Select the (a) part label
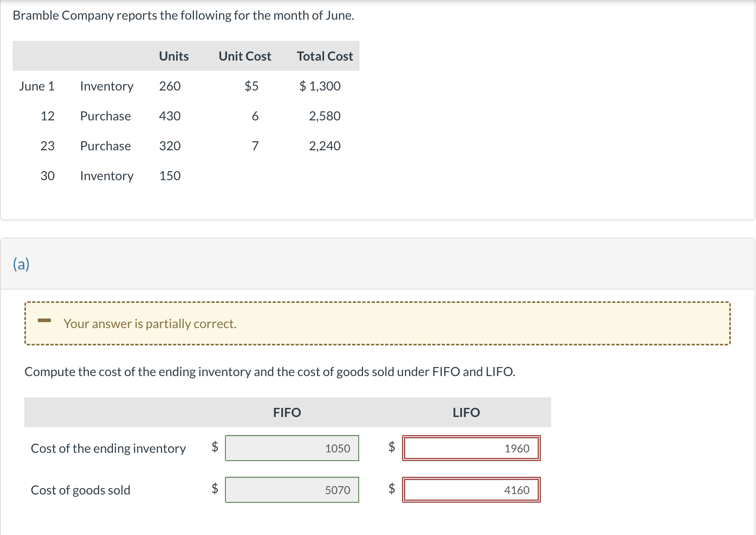 tap(21, 264)
